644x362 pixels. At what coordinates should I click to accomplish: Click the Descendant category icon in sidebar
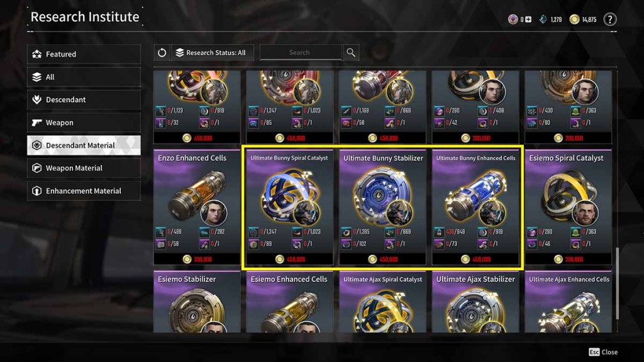pyautogui.click(x=37, y=99)
